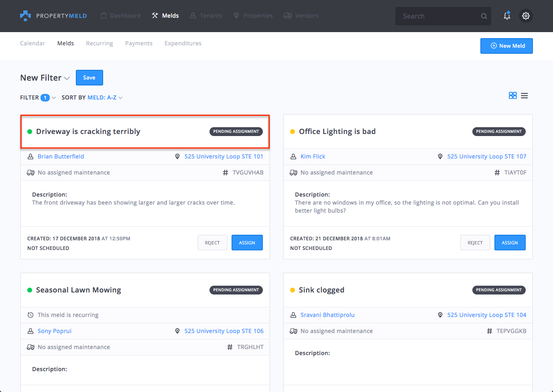Click the search magnifier icon
The height and width of the screenshot is (392, 553).
pyautogui.click(x=484, y=16)
